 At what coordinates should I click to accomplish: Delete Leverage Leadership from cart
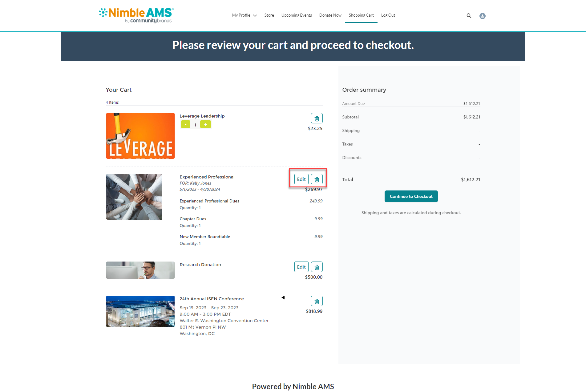click(317, 118)
